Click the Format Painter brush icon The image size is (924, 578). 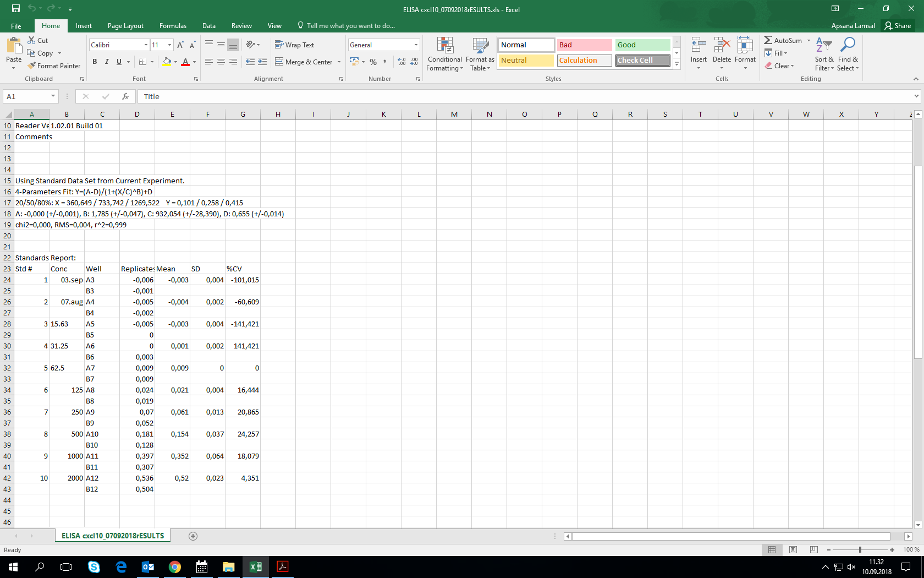[32, 66]
